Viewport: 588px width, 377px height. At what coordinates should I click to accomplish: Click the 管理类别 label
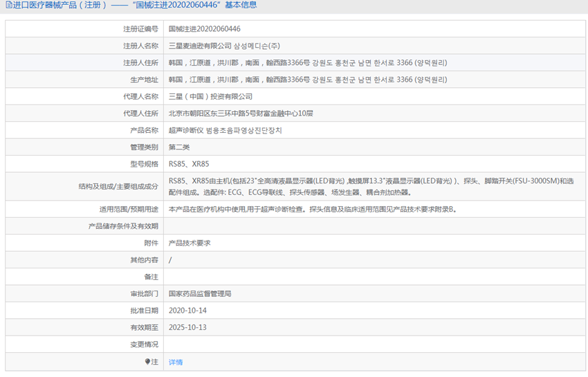click(144, 147)
